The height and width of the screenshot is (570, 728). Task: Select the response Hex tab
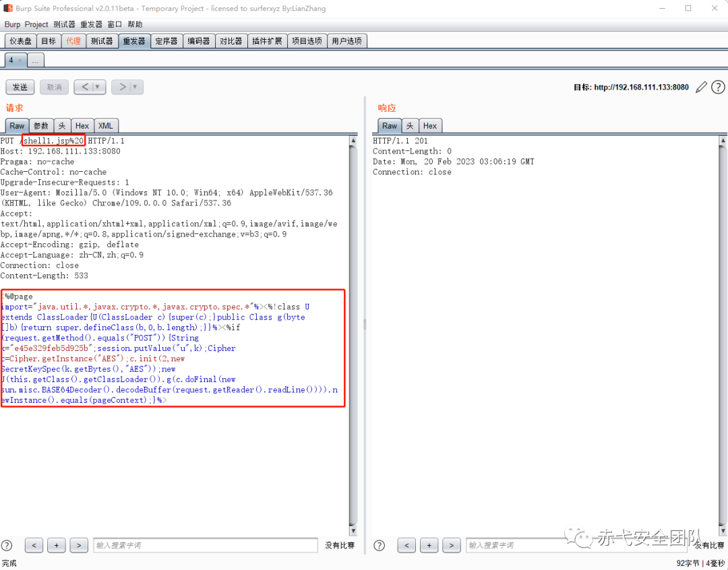click(x=430, y=126)
